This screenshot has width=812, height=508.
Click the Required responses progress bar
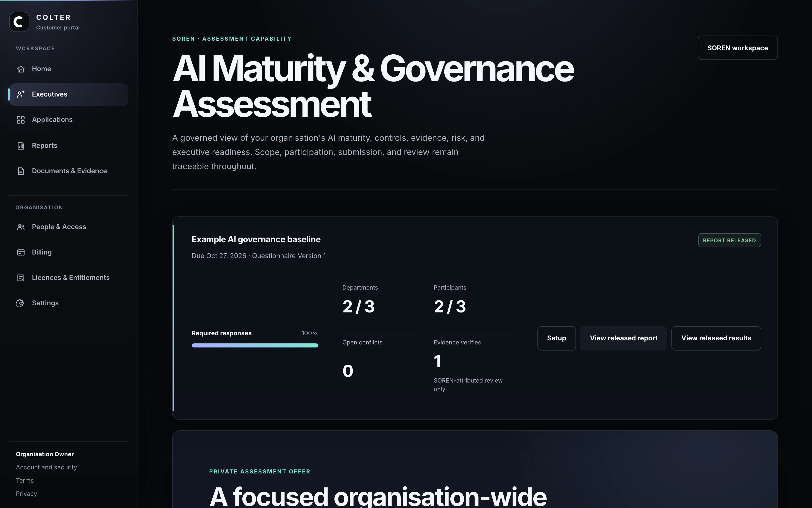[x=255, y=345]
